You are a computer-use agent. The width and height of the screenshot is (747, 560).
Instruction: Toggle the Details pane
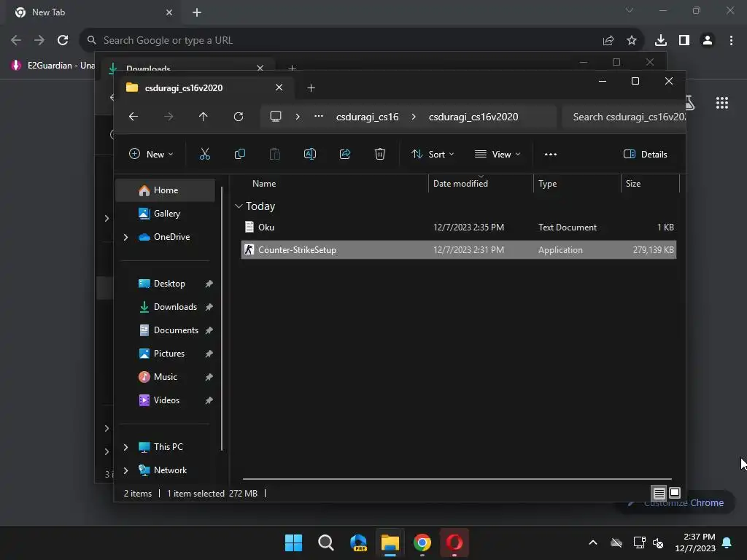(646, 155)
